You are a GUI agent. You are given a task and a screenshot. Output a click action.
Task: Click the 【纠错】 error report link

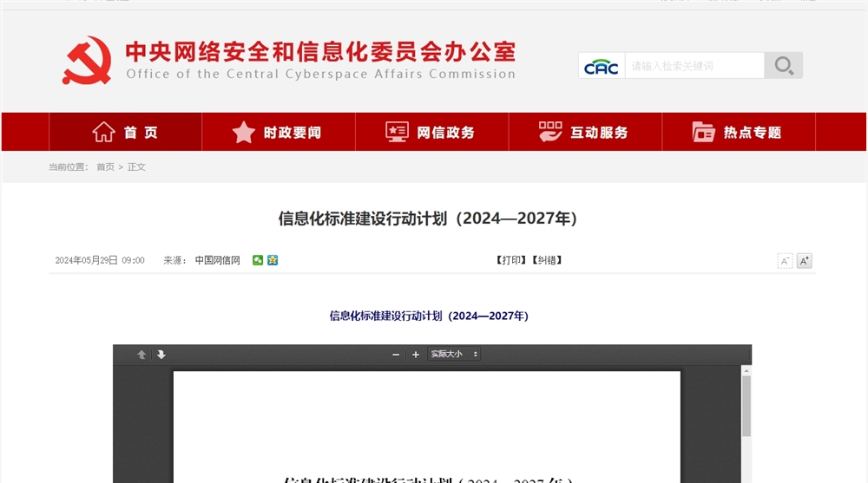point(547,260)
